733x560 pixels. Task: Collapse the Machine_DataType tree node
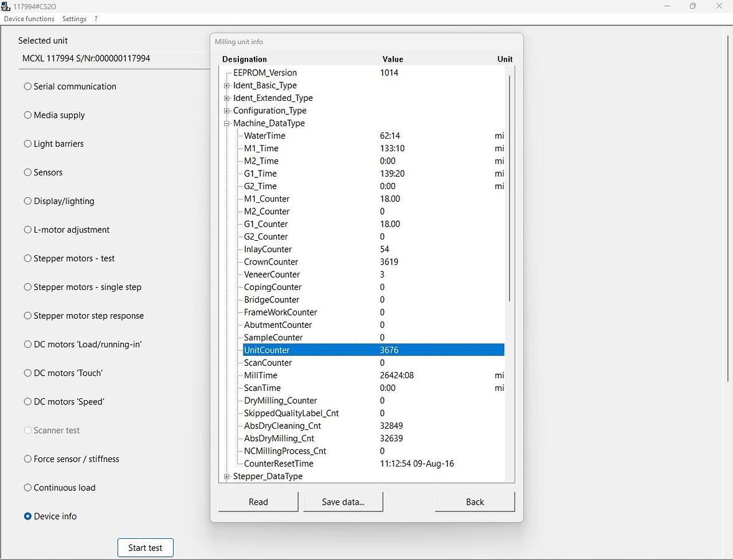pos(227,123)
